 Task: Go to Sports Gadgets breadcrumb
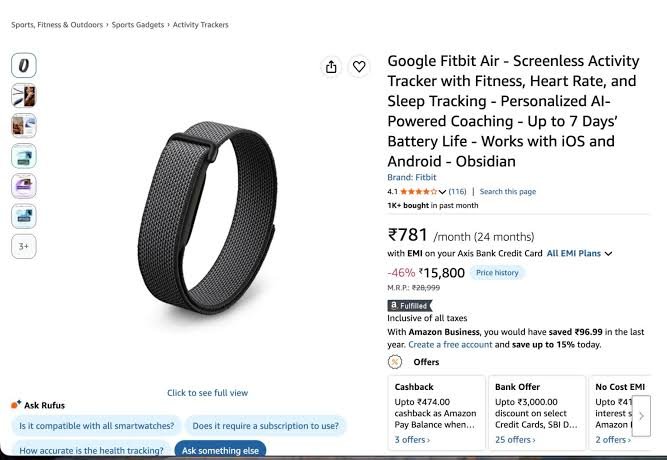[x=138, y=25]
